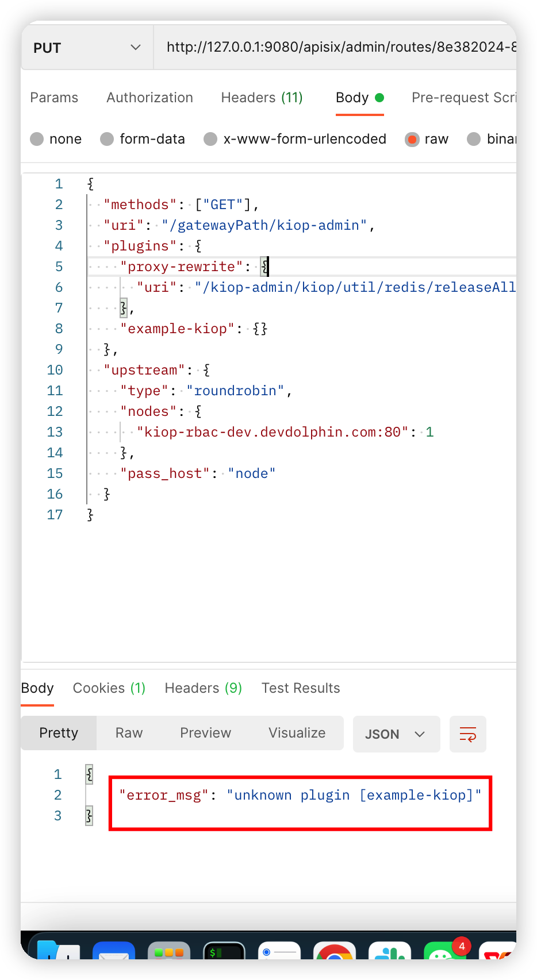
Task: Click the "example-kiop" key on line 8
Action: click(x=178, y=329)
